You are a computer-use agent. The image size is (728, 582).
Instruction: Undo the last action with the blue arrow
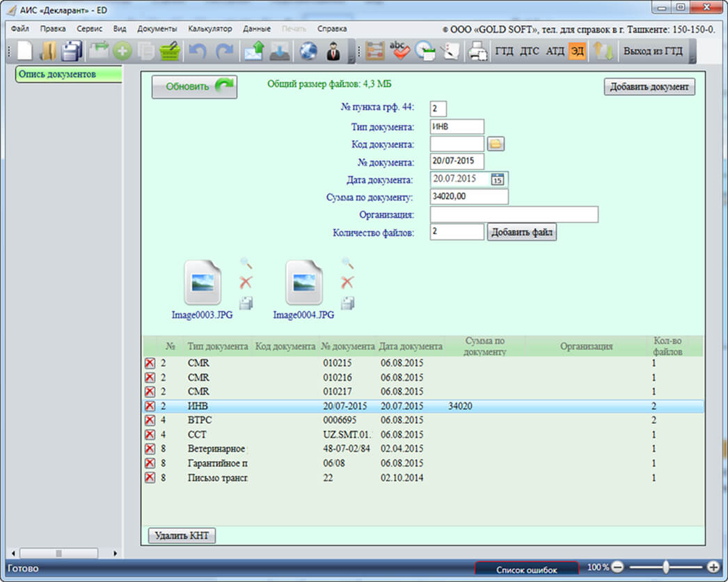click(x=198, y=51)
